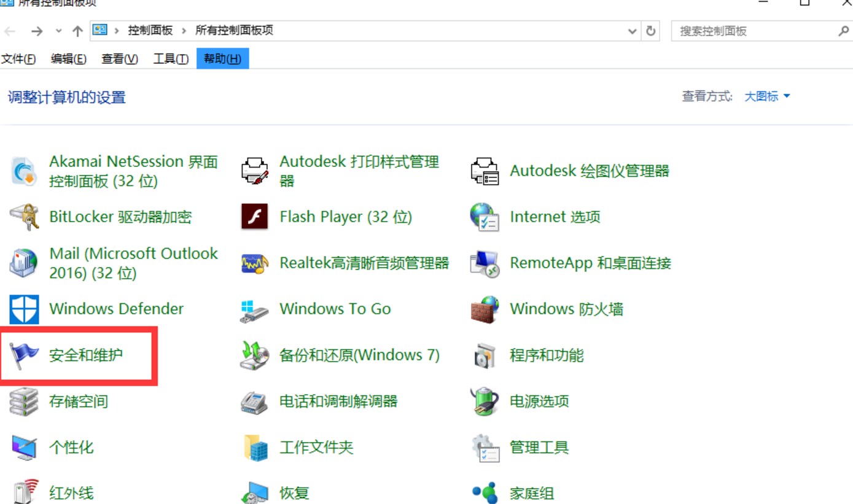Click the 程序和功能 icon
This screenshot has width=853, height=504.
pyautogui.click(x=485, y=355)
